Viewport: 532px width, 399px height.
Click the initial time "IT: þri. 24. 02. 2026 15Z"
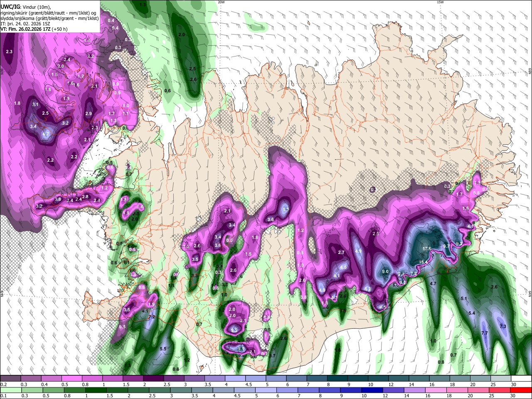coord(25,24)
